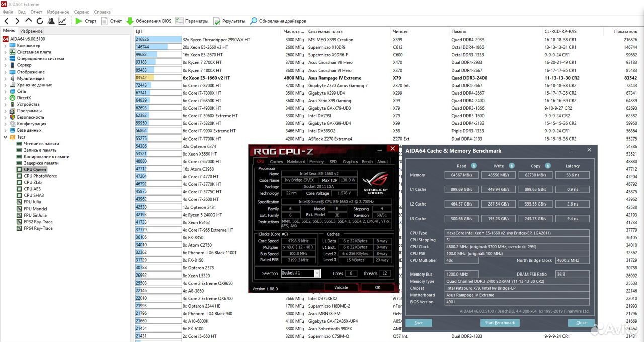Click Save in Cache & Memory Benchmark
The image size is (644, 342).
pos(418,323)
